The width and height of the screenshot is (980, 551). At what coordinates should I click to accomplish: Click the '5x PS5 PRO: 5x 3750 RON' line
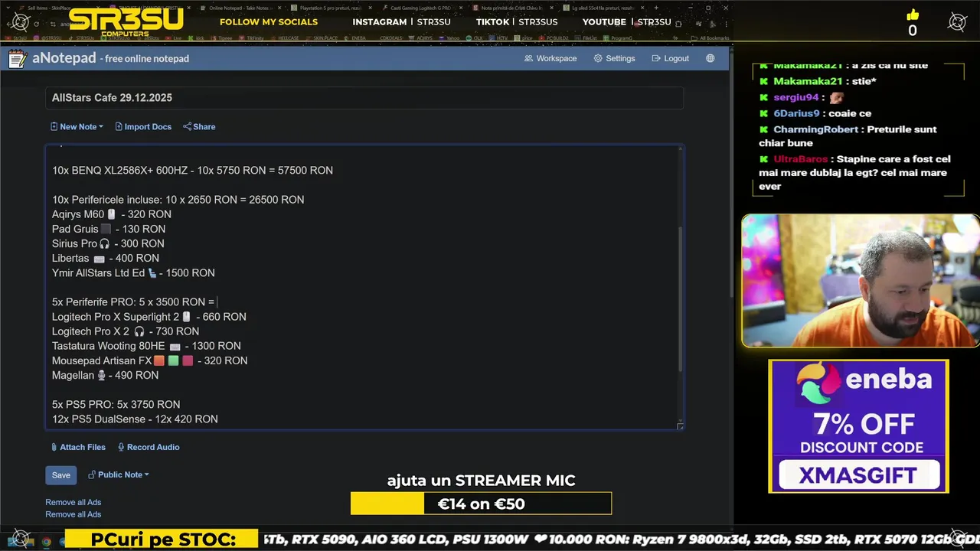tap(116, 404)
